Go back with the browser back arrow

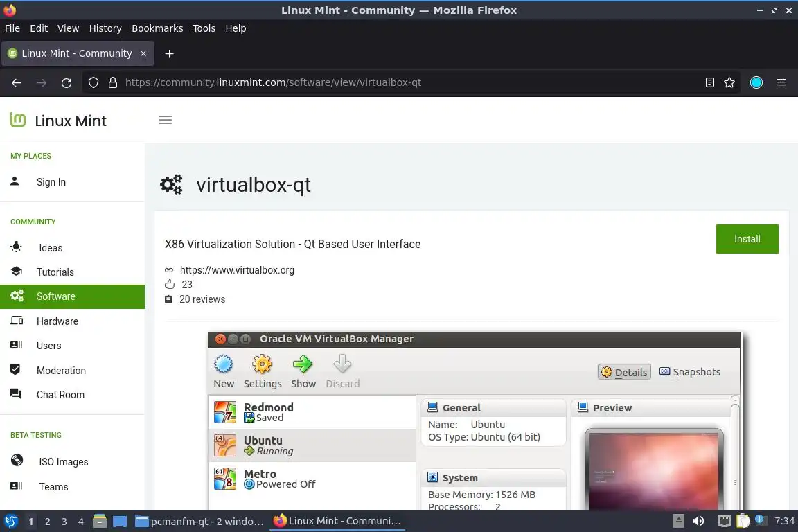(17, 82)
